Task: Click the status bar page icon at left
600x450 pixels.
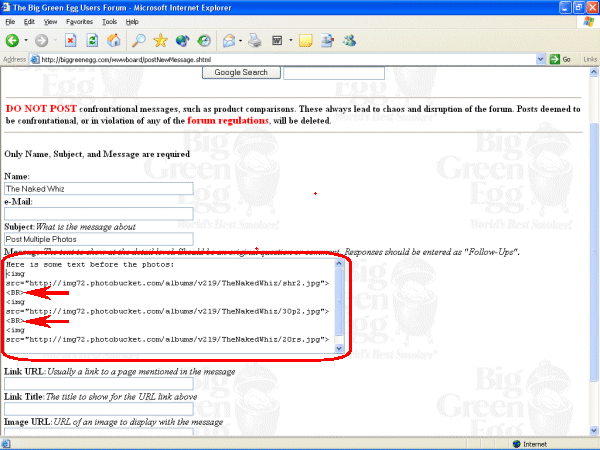Action: tap(6, 444)
